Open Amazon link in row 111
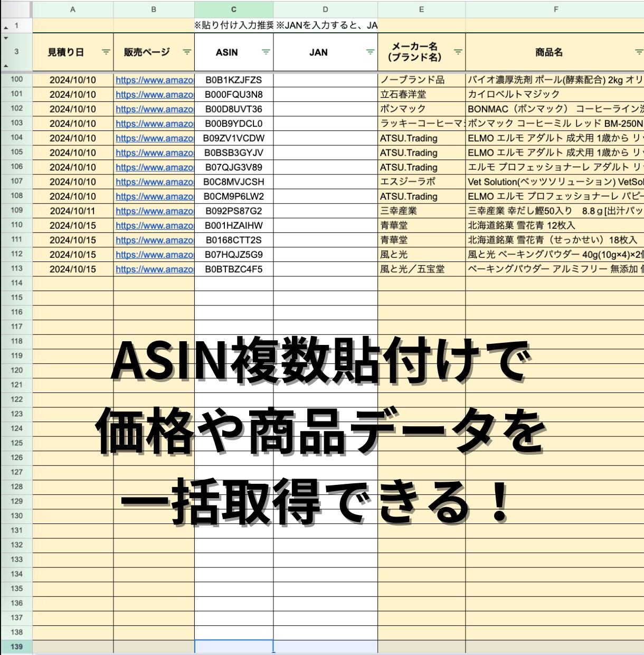The image size is (644, 655). (x=155, y=240)
